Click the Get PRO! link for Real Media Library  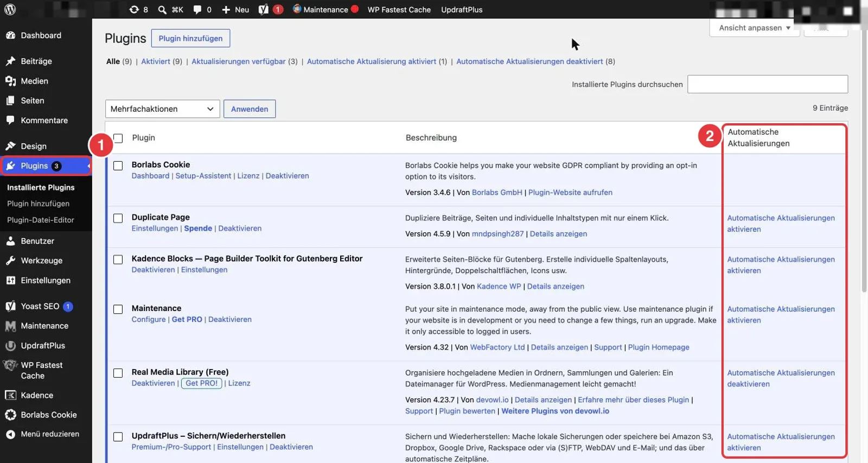click(201, 383)
